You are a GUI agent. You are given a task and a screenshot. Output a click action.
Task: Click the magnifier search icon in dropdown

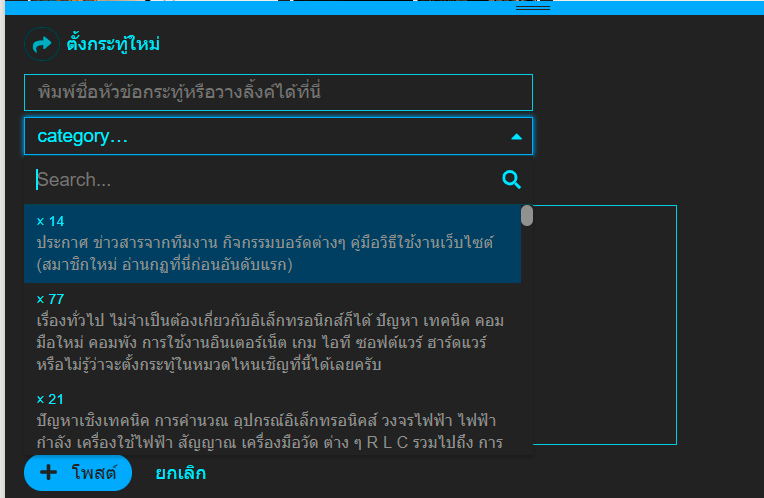click(x=512, y=180)
